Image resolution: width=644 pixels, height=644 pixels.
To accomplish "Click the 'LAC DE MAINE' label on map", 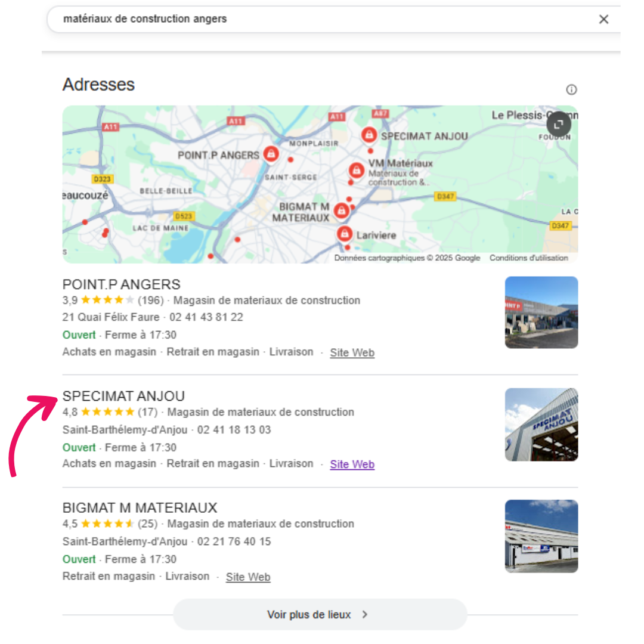I will 160,228.
